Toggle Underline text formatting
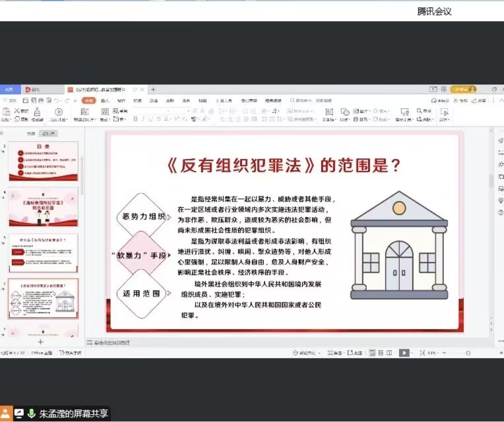This screenshot has height=422, width=504. [x=151, y=119]
